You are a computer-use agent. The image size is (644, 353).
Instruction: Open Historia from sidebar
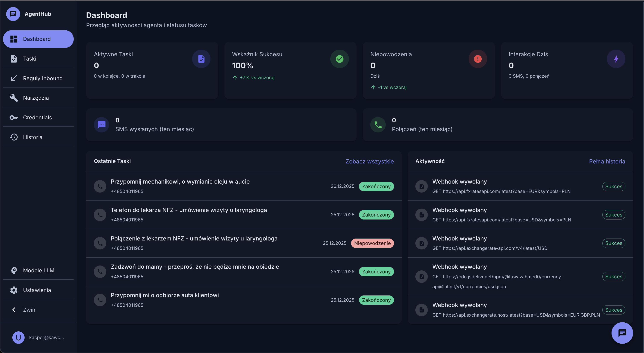pyautogui.click(x=38, y=137)
